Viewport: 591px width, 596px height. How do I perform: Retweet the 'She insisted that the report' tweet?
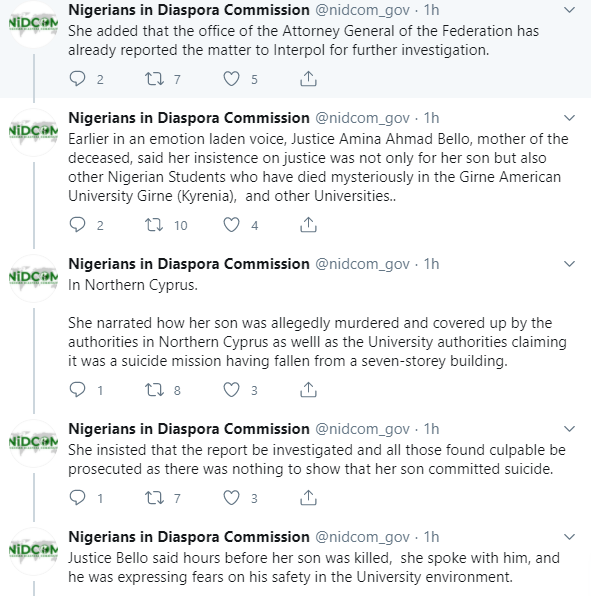154,498
